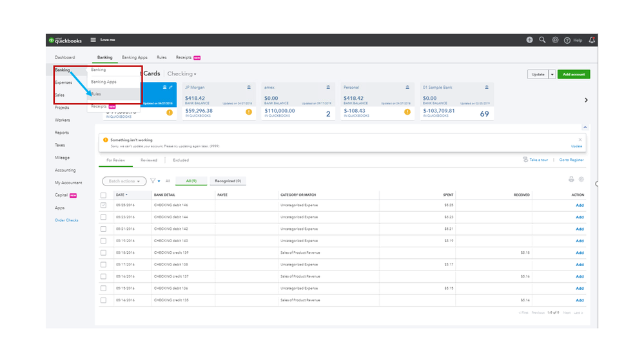
Task: Open the Update button dropdown arrow
Action: pos(552,74)
